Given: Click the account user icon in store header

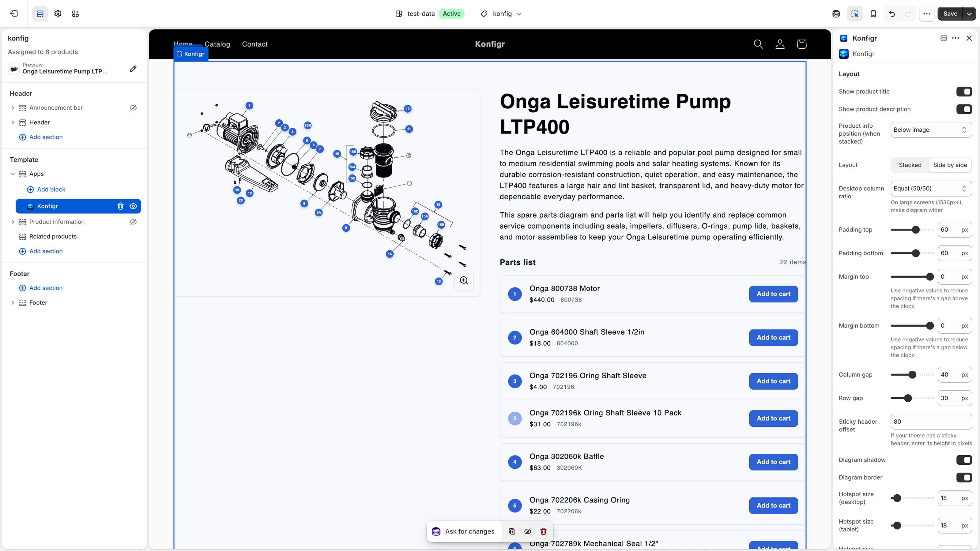Looking at the screenshot, I should [780, 44].
